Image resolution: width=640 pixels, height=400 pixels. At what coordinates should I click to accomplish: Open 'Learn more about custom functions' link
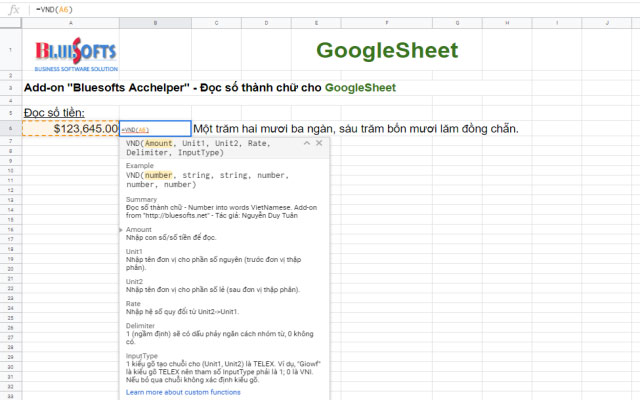pyautogui.click(x=183, y=392)
